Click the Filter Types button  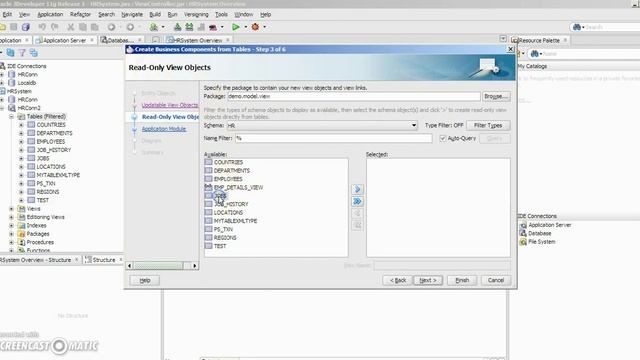pyautogui.click(x=488, y=125)
